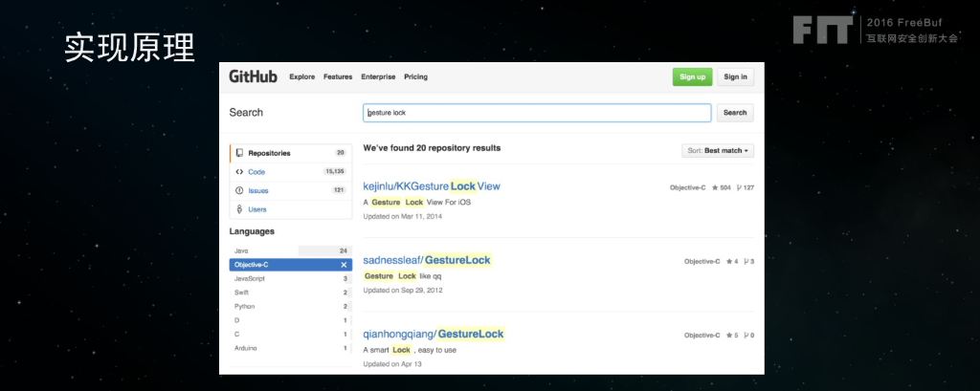980x391 pixels.
Task: Click the green Sign up button
Action: tap(692, 77)
